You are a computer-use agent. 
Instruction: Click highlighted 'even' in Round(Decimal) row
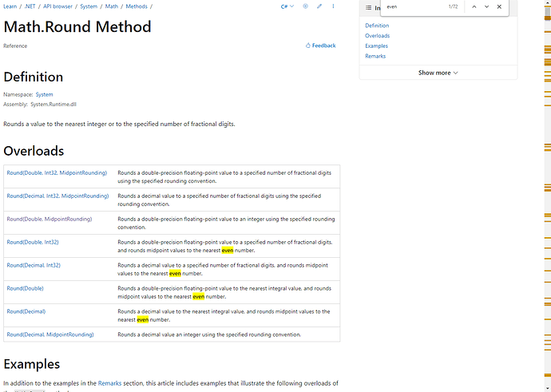143,320
